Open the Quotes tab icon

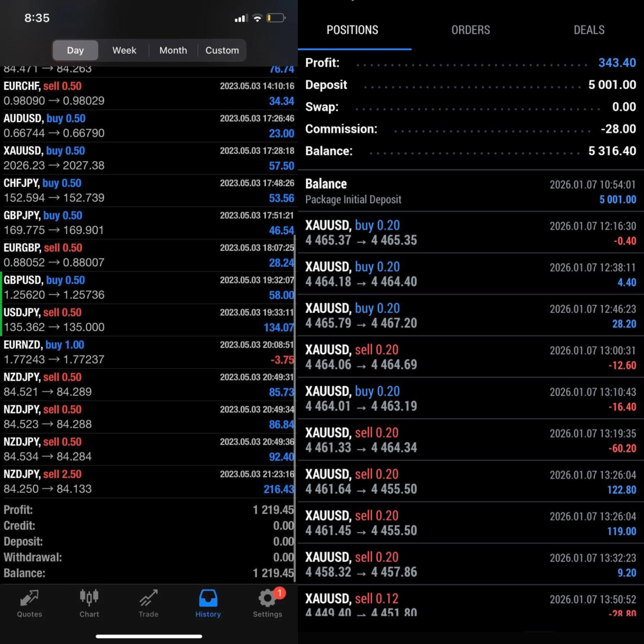tap(29, 599)
